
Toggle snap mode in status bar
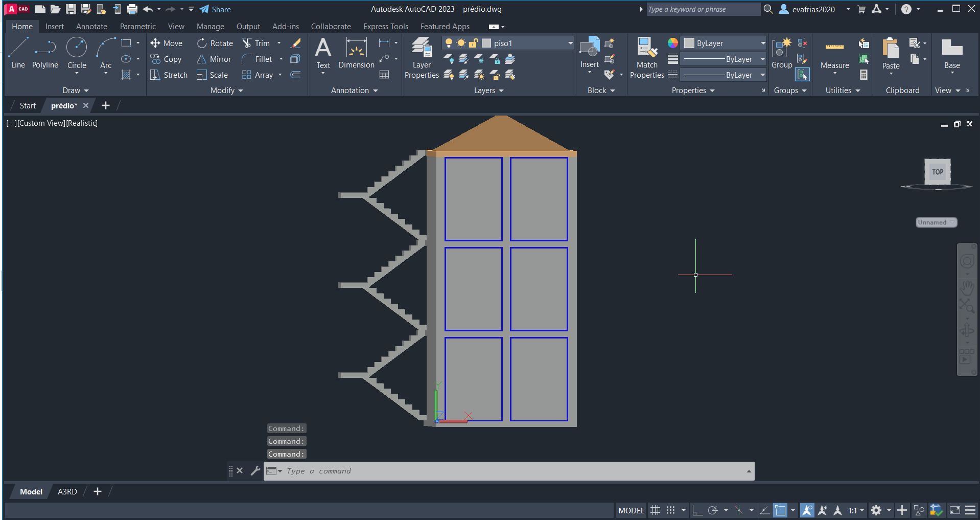coord(670,510)
